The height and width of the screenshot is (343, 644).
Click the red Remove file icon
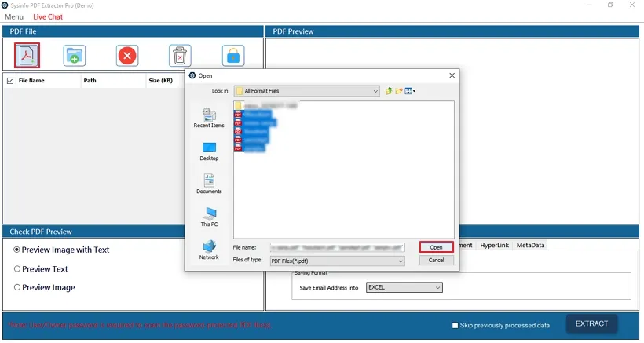click(x=127, y=56)
